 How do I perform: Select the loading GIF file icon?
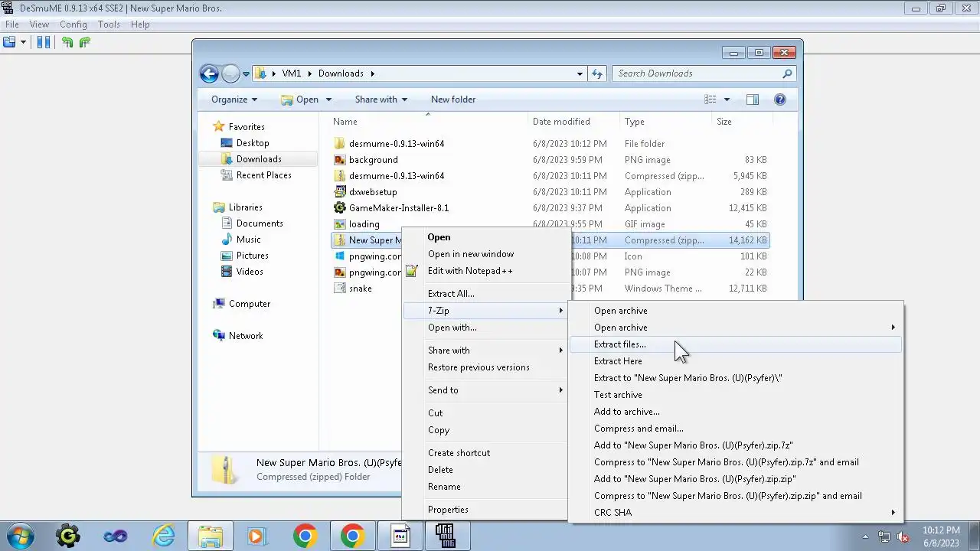pos(341,224)
